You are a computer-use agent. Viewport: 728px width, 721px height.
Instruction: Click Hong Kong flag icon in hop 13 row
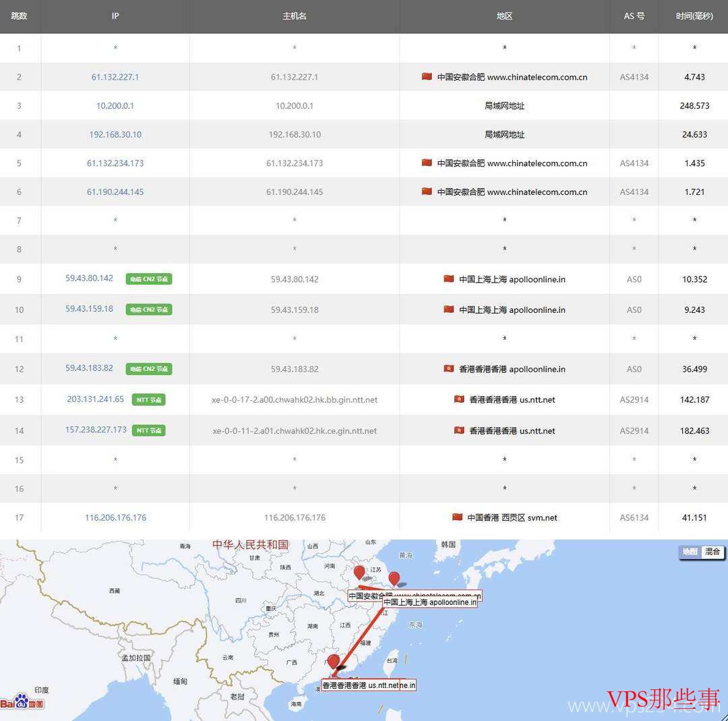459,399
